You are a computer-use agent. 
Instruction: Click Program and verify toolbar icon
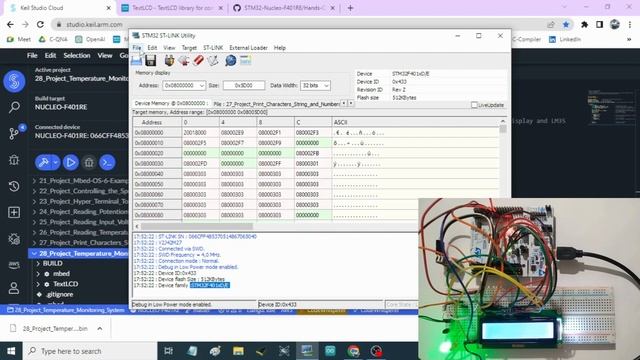click(213, 60)
